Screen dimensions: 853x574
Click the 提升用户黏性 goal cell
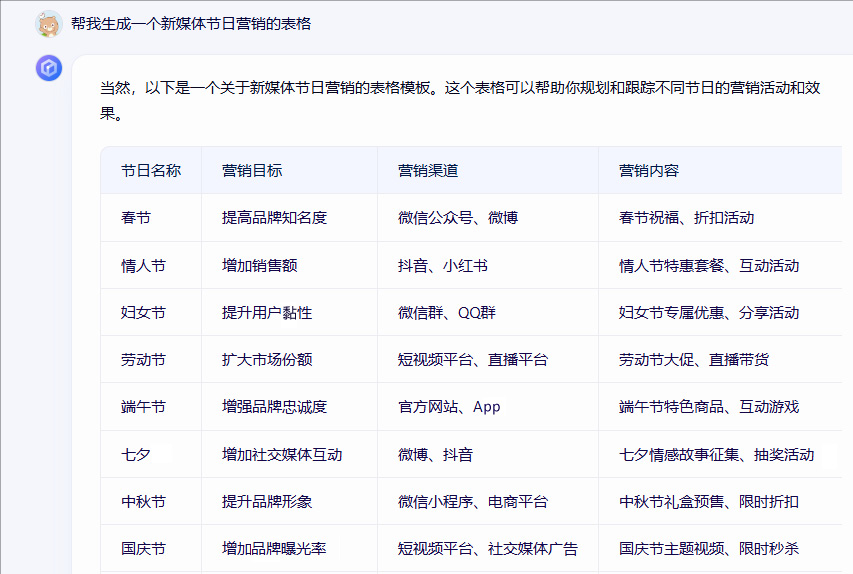(x=267, y=313)
